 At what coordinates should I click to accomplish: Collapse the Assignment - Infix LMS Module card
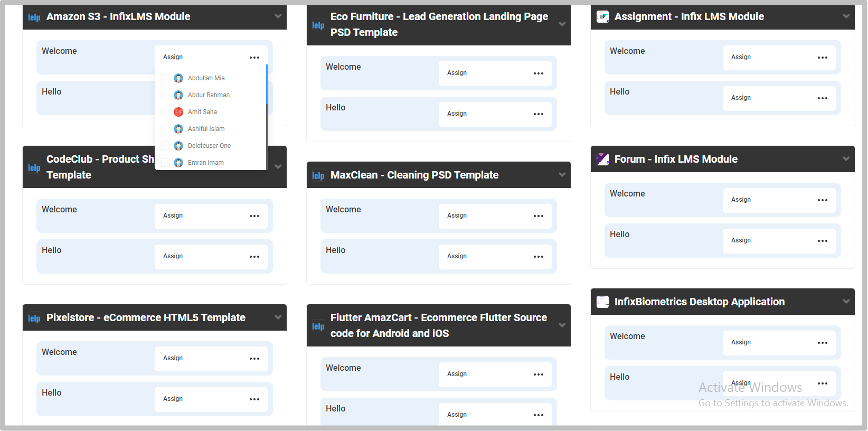tap(846, 16)
